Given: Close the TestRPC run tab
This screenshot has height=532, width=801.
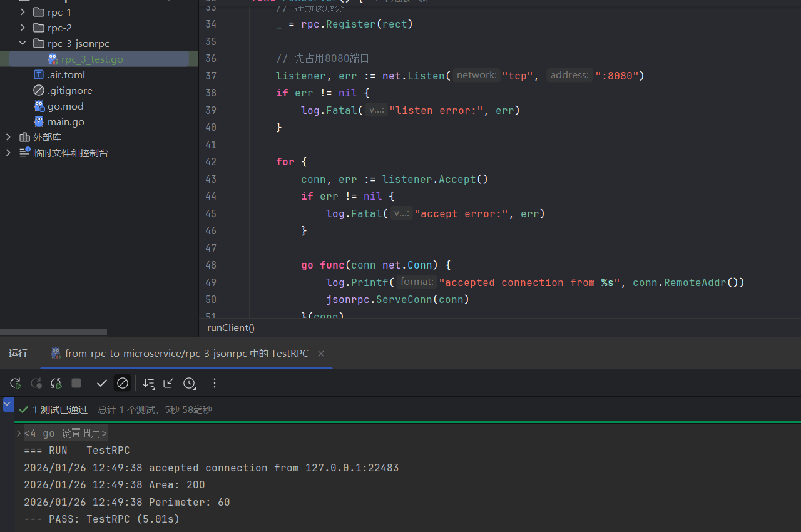Looking at the screenshot, I should pyautogui.click(x=321, y=354).
